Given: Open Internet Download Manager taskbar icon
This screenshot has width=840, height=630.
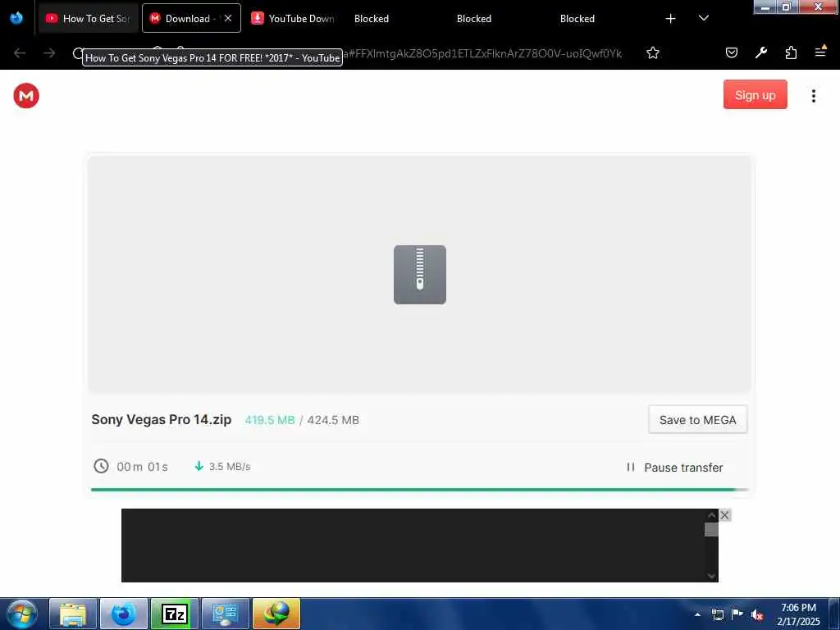Looking at the screenshot, I should coord(276,614).
